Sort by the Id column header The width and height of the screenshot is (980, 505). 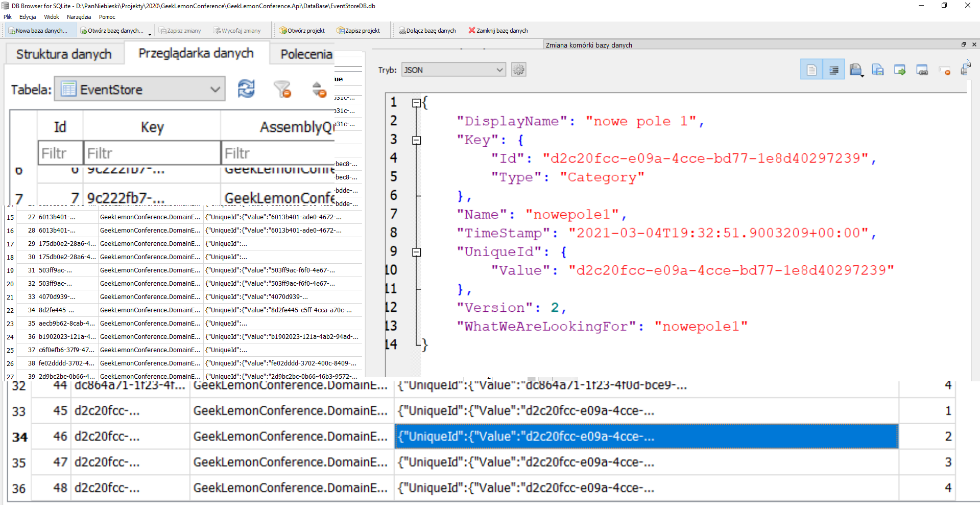pos(60,126)
